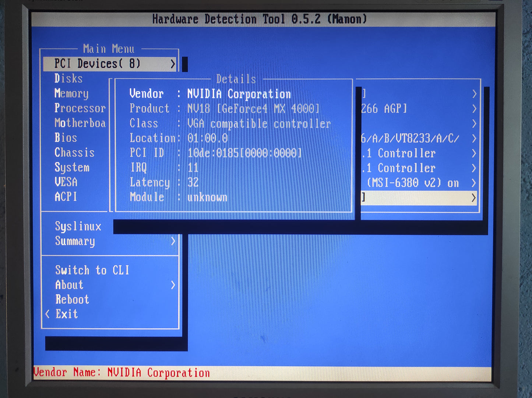Select VESA from the Main Menu
Image resolution: width=532 pixels, height=398 pixels.
(66, 182)
